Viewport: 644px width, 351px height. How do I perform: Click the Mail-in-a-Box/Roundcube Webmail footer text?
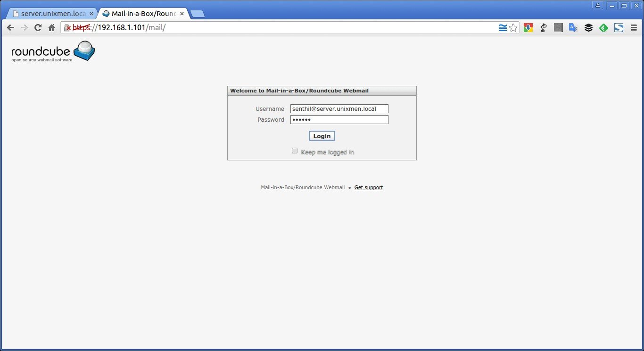303,187
